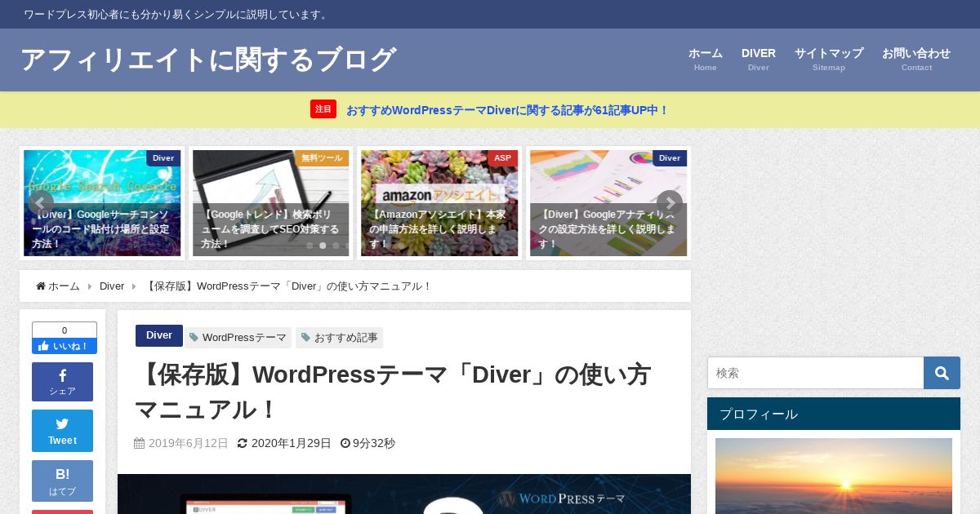Click the sunset profile image

(x=834, y=476)
